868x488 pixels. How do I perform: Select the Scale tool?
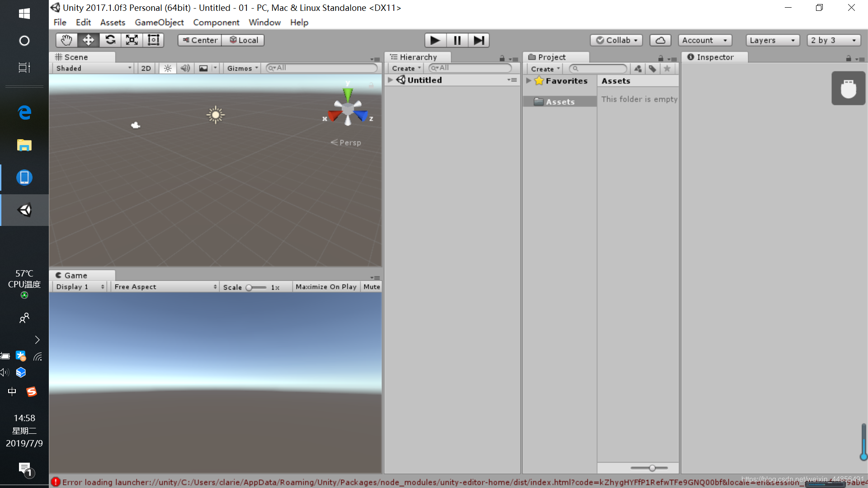point(132,40)
